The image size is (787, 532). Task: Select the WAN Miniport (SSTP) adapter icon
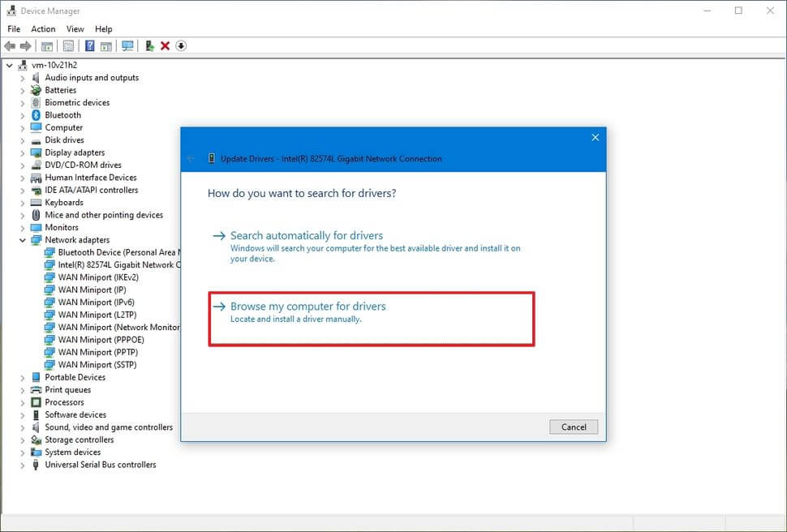49,365
